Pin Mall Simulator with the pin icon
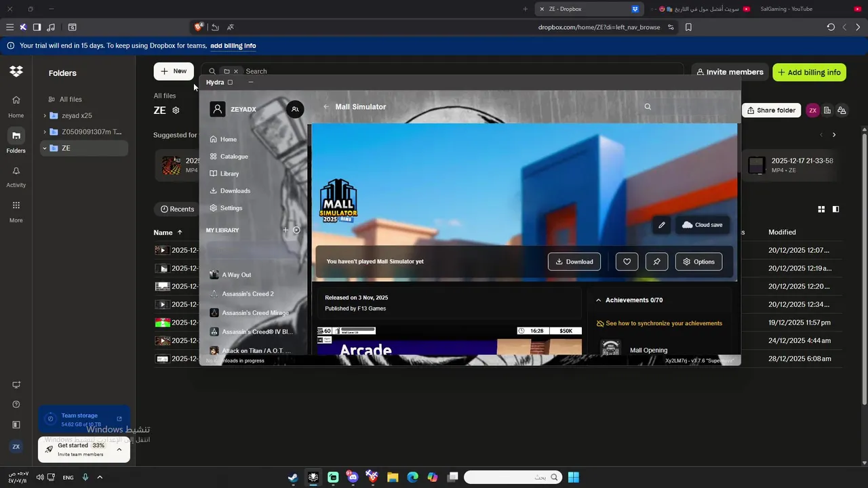The width and height of the screenshot is (868, 488). 656,262
